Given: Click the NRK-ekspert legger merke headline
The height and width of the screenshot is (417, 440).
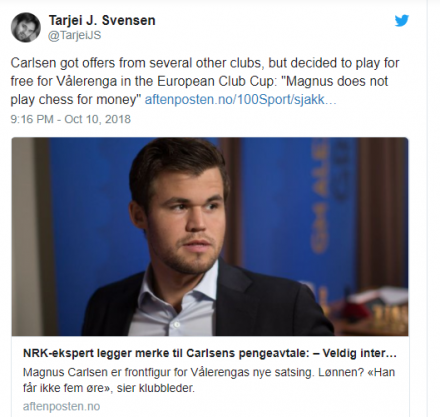Looking at the screenshot, I should click(210, 353).
